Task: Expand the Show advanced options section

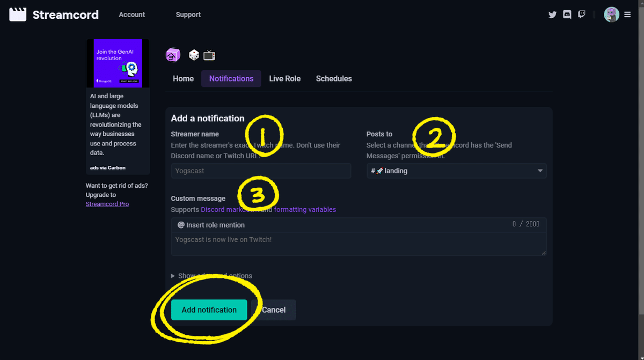Action: [211, 275]
